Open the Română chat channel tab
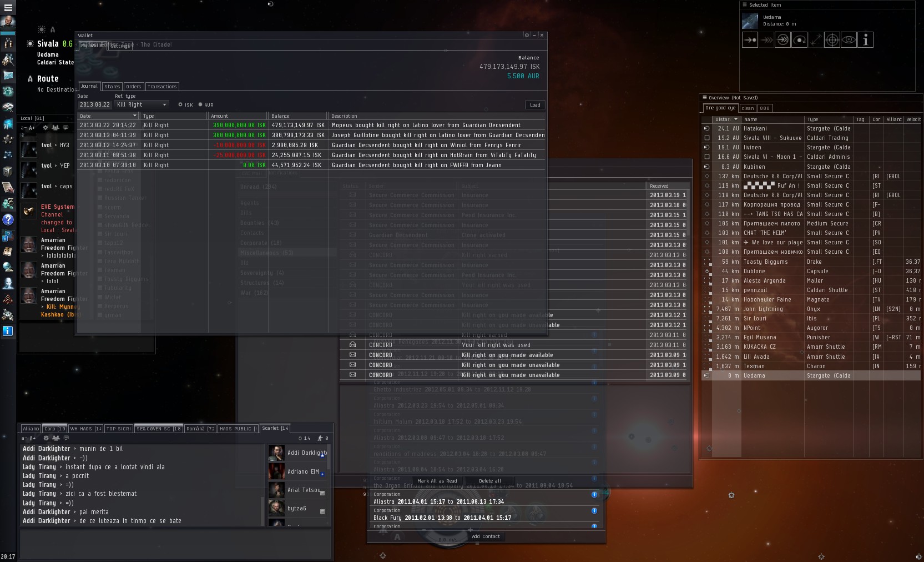This screenshot has width=924, height=562. 200,429
